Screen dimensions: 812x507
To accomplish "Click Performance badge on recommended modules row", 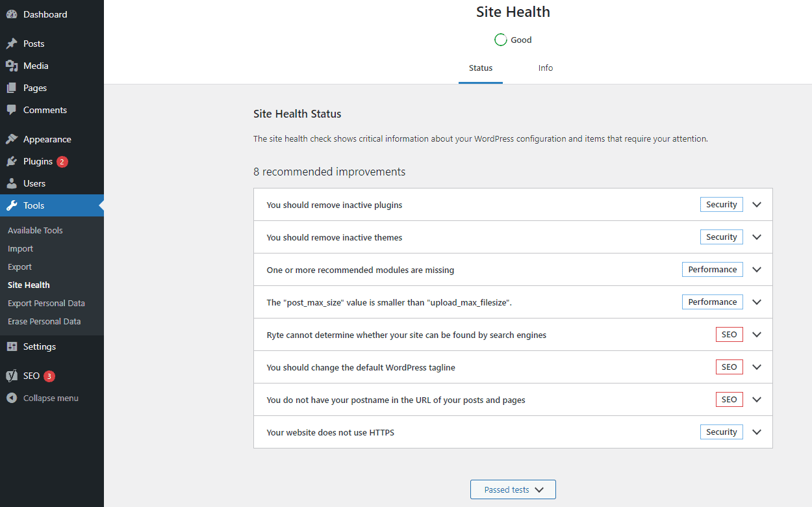I will (x=713, y=269).
